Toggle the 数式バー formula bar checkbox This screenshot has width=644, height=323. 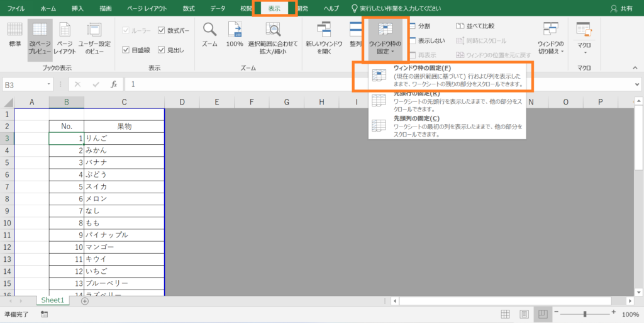pyautogui.click(x=162, y=30)
